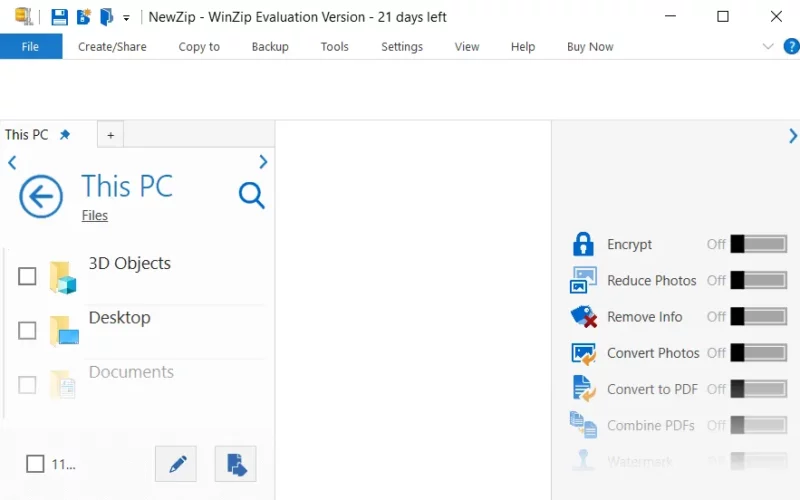This screenshot has width=800, height=500.
Task: Click the Buy Now tab
Action: coord(590,46)
